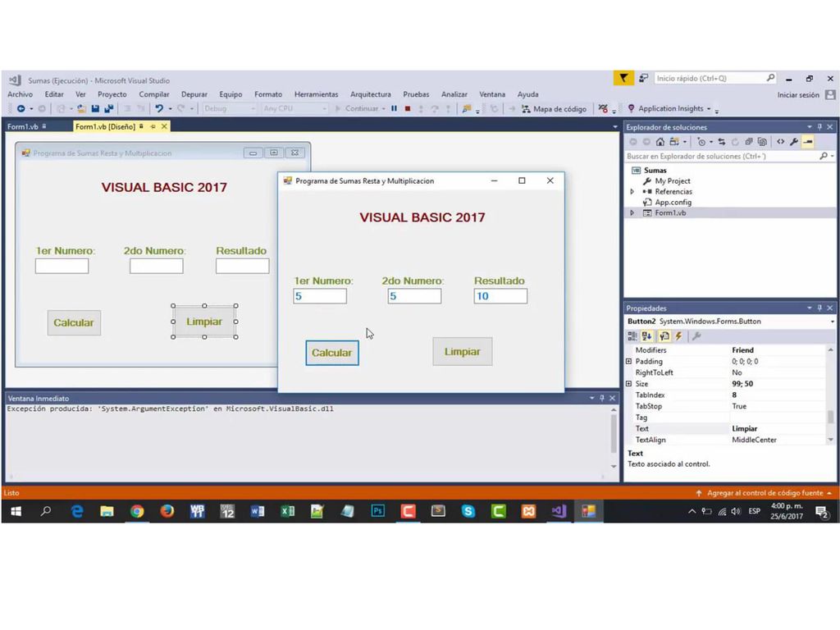Open the document tab list dropdown arrow
The height and width of the screenshot is (630, 840).
point(615,127)
